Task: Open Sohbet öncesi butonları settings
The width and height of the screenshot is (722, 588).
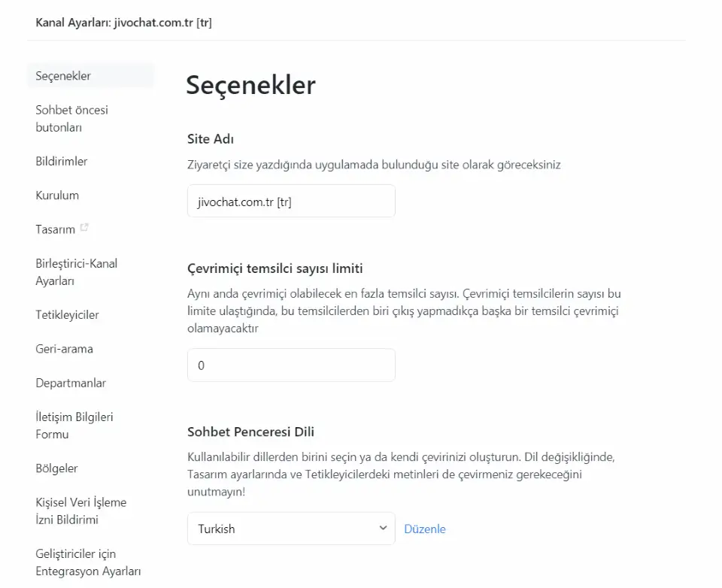Action: pyautogui.click(x=71, y=119)
